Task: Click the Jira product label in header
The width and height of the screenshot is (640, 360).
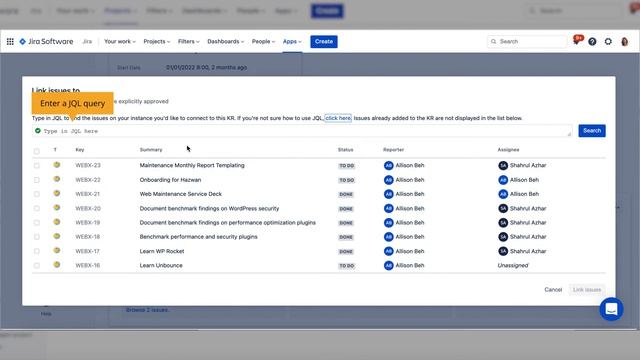Action: [x=87, y=41]
